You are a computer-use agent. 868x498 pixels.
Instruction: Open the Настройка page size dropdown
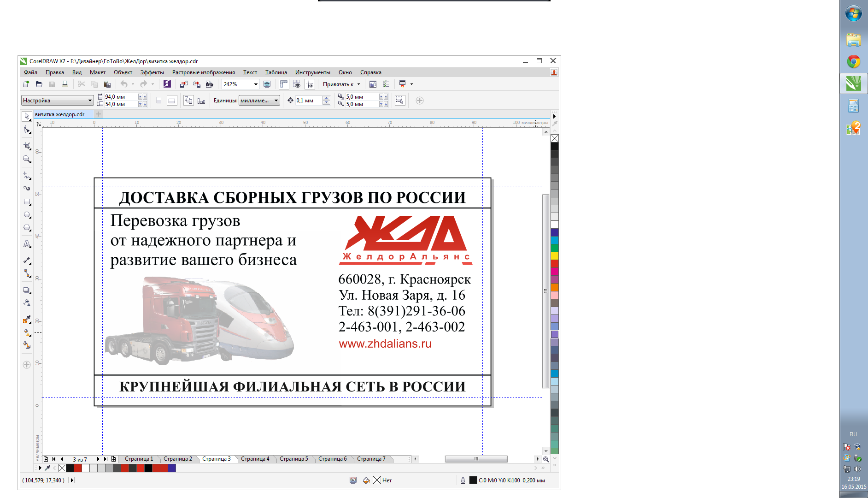(58, 101)
